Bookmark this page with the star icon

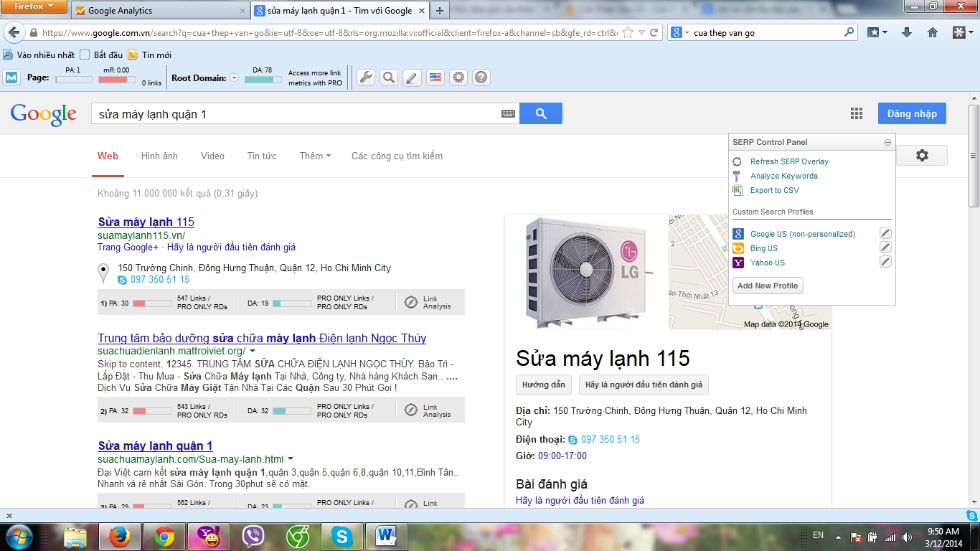pyautogui.click(x=628, y=32)
